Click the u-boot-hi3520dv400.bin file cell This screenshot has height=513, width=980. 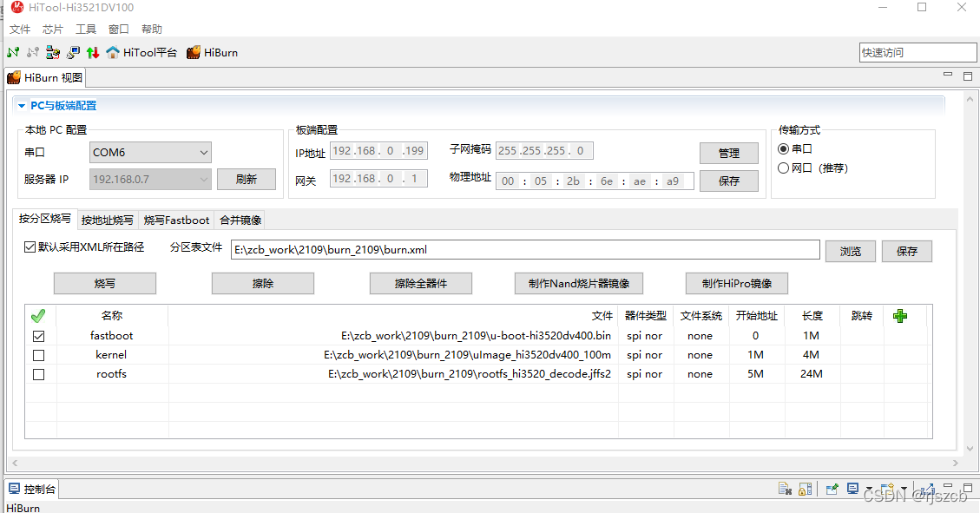click(x=394, y=336)
